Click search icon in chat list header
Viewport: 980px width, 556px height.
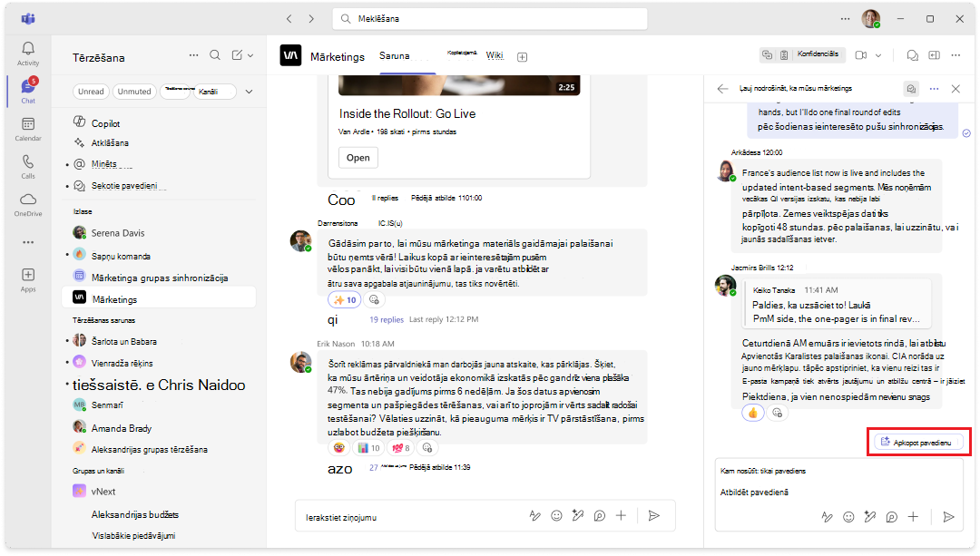(x=215, y=55)
